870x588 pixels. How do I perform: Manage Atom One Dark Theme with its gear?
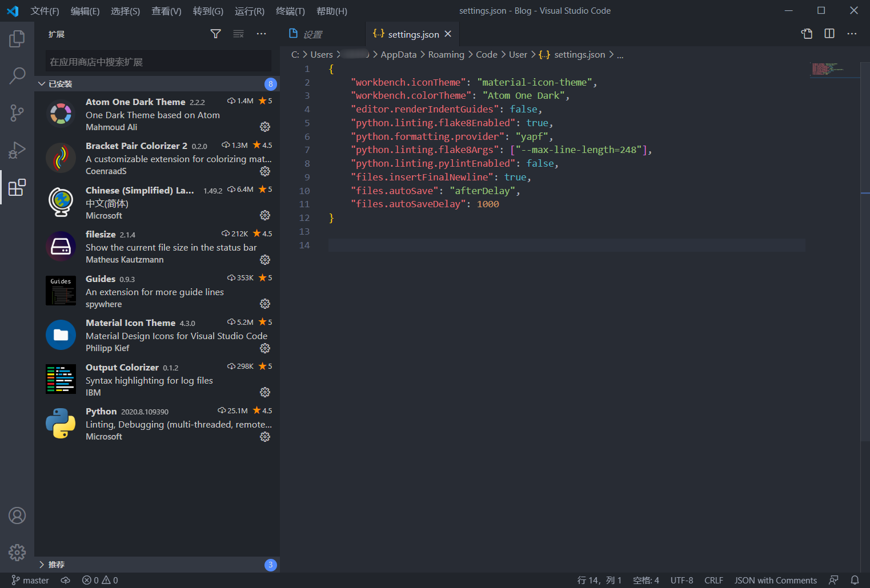(265, 127)
